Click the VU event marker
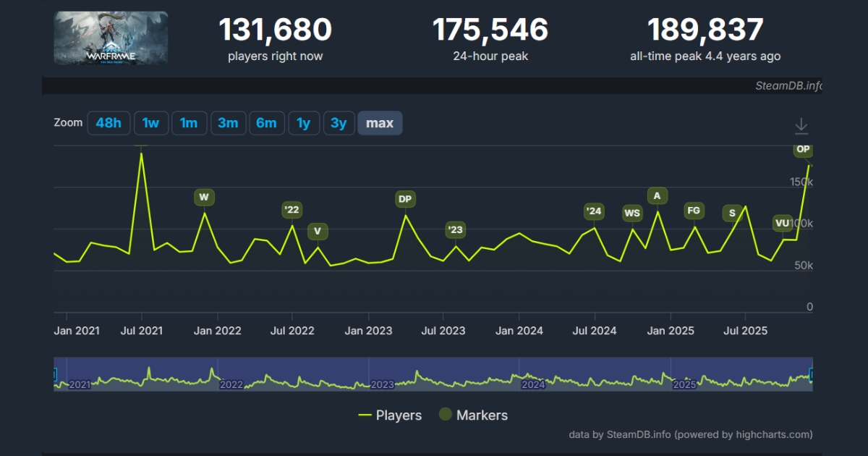Image resolution: width=868 pixels, height=456 pixels. [x=781, y=224]
